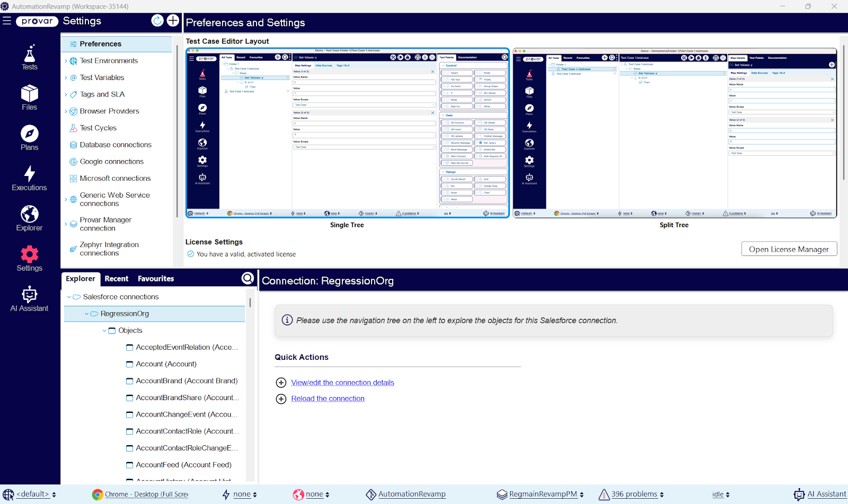Screen dimensions: 848x504
Task: Open the default environment dropdown
Action: tap(36, 494)
